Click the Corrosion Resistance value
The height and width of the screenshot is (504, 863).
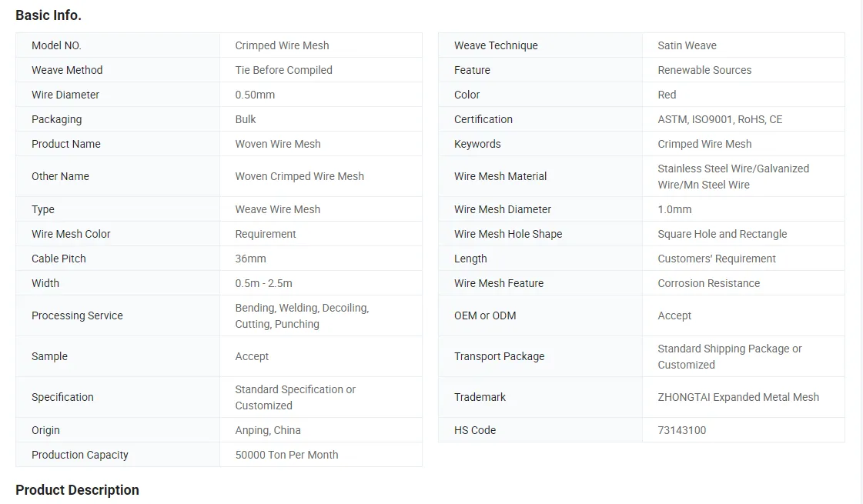pyautogui.click(x=708, y=283)
